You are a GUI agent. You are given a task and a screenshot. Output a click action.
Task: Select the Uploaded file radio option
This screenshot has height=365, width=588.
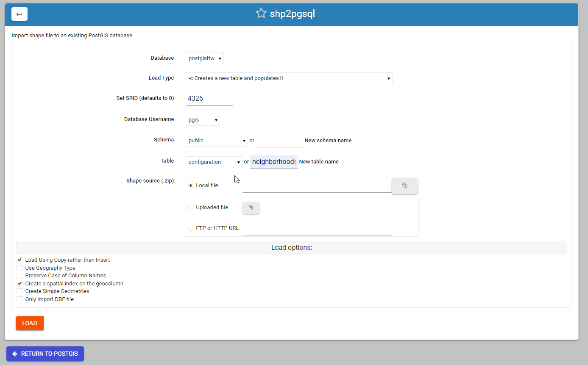pyautogui.click(x=191, y=207)
